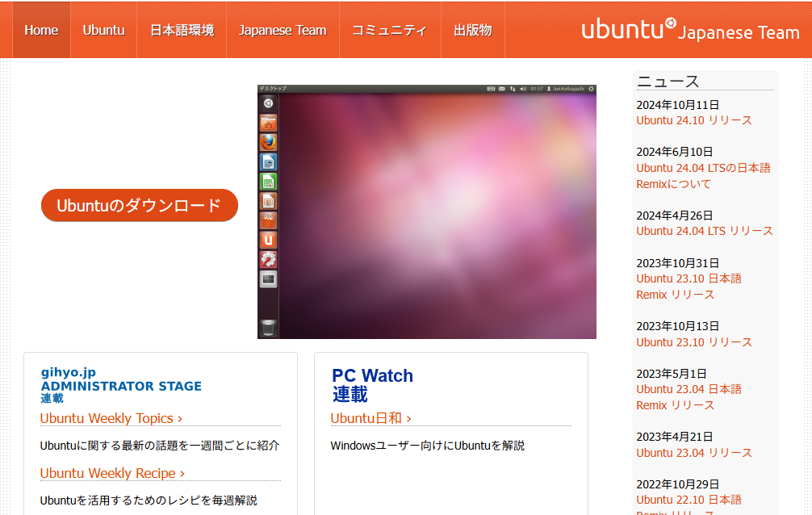Viewport: 812px width, 515px height.
Task: Open the Ubuntu日和 link
Action: point(370,418)
